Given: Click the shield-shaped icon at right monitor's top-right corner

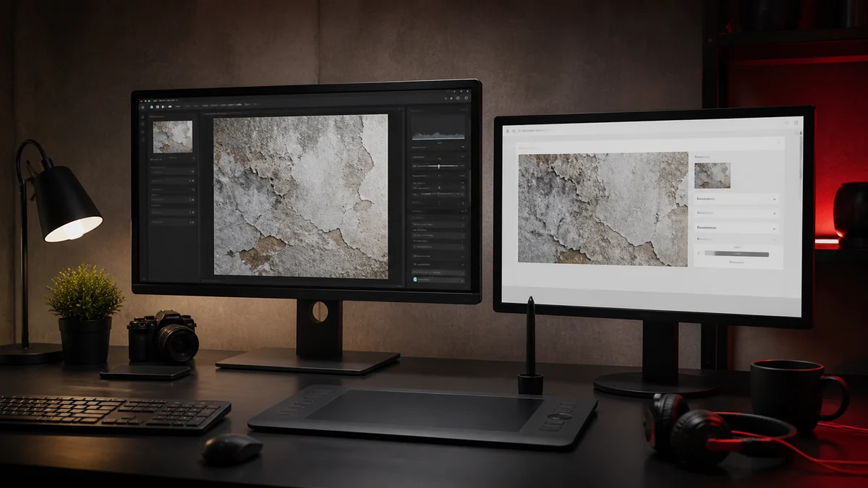Looking at the screenshot, I should pyautogui.click(x=796, y=123).
